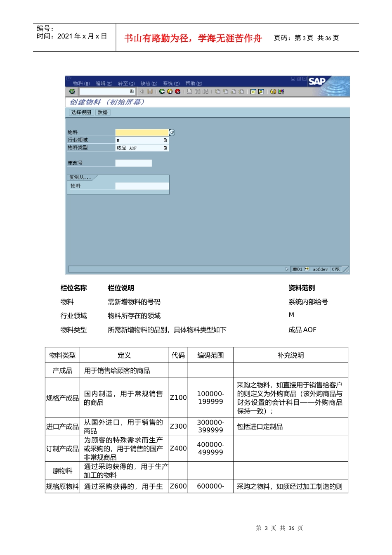The height and width of the screenshot is (555, 392).
Task: Click the Find binoculars icon
Action: (198, 91)
